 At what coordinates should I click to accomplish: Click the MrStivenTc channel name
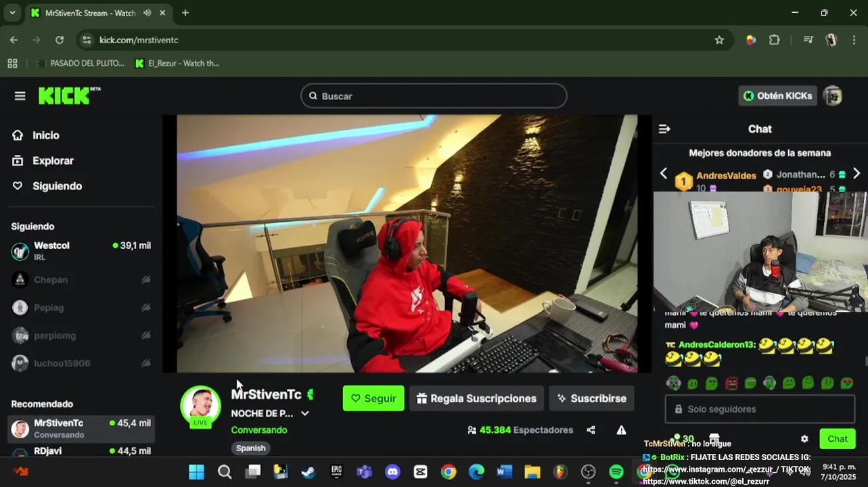click(x=266, y=394)
